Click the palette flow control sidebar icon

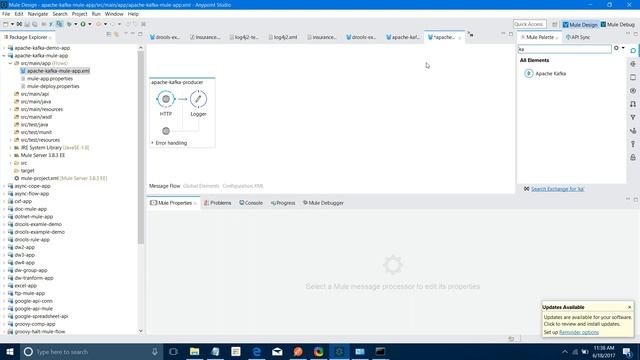pyautogui.click(x=633, y=131)
